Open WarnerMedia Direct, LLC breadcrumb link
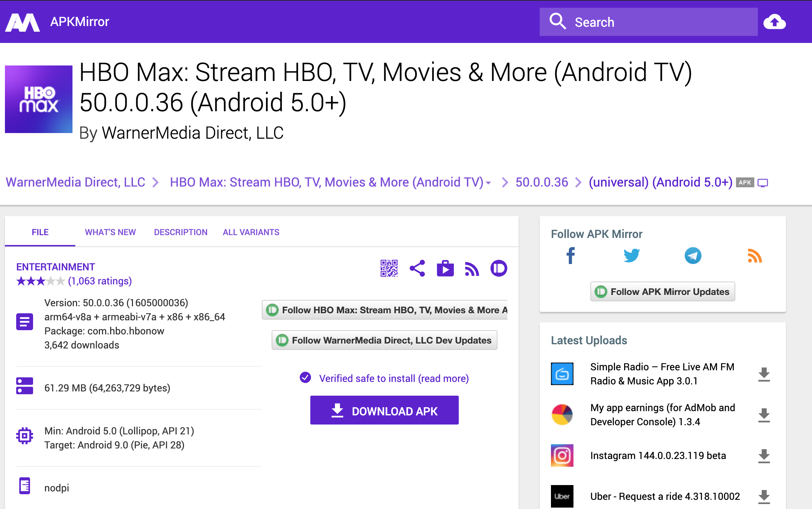The image size is (812, 509). point(75,182)
